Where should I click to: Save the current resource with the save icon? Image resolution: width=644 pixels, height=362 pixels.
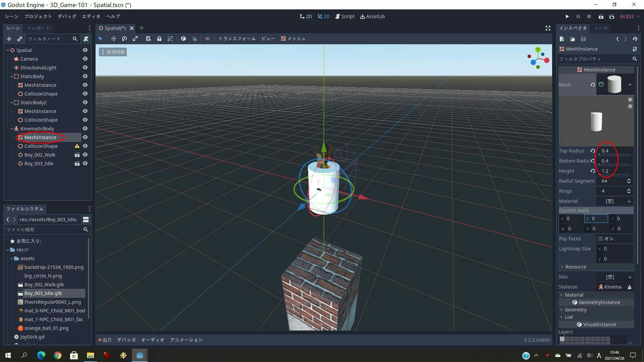pos(583,39)
